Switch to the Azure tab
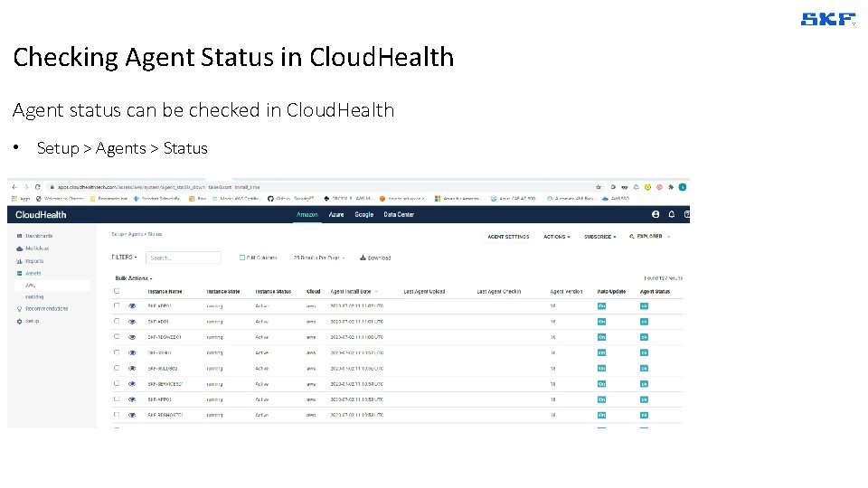 coord(336,215)
